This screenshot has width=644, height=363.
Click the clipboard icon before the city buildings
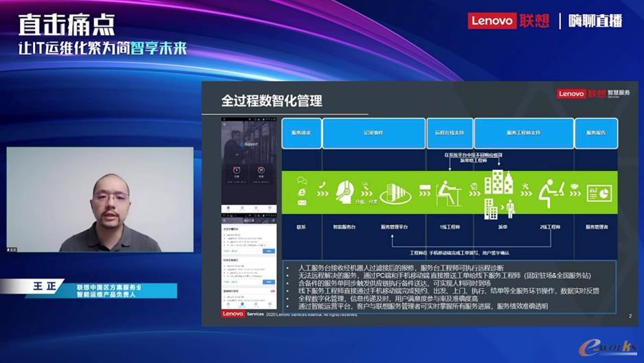click(x=474, y=185)
